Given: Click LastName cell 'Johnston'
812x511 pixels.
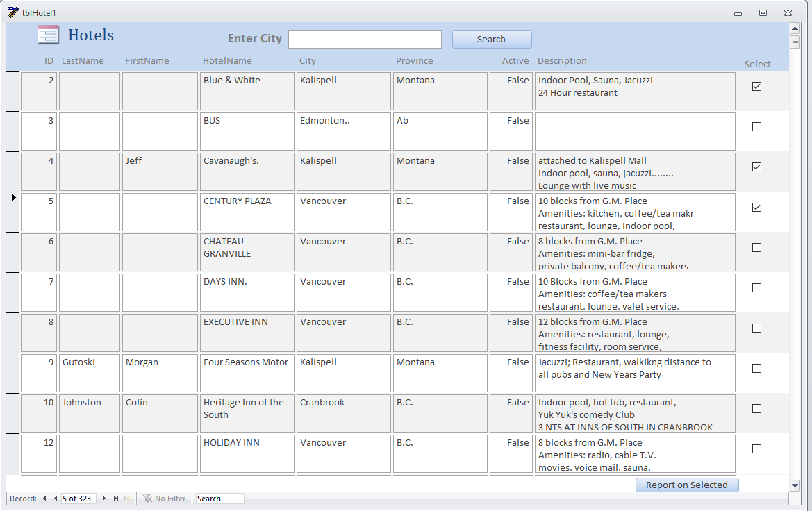Looking at the screenshot, I should 90,413.
